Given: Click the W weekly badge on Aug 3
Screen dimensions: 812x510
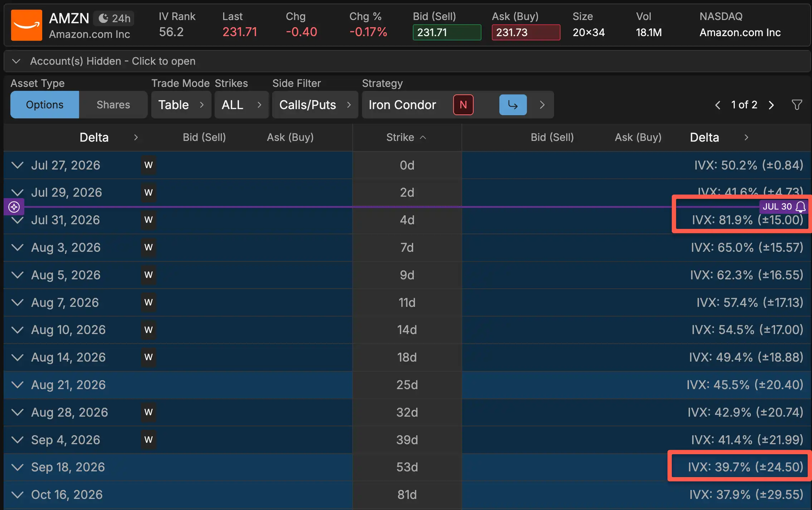Looking at the screenshot, I should [148, 247].
